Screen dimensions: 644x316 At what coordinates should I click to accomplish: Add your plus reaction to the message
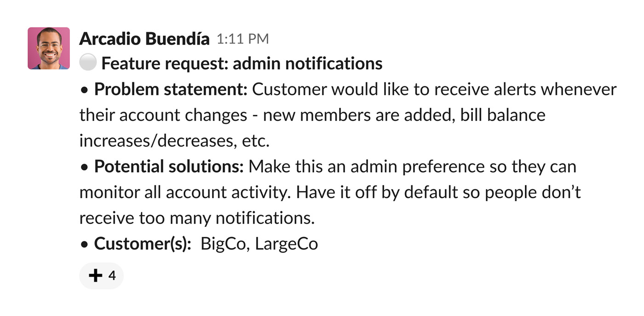click(102, 276)
